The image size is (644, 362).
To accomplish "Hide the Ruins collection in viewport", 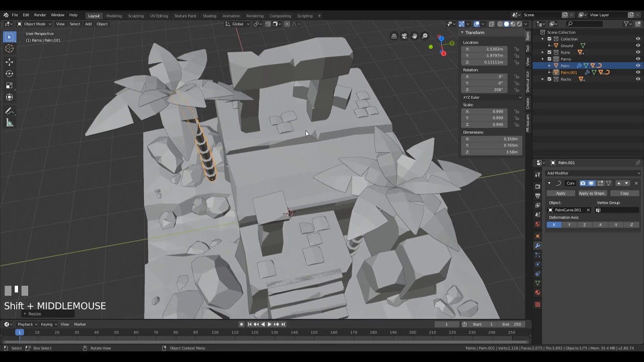I will 638,52.
